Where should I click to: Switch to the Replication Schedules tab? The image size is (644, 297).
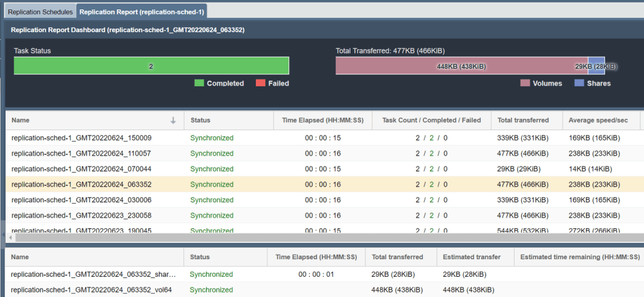[40, 12]
